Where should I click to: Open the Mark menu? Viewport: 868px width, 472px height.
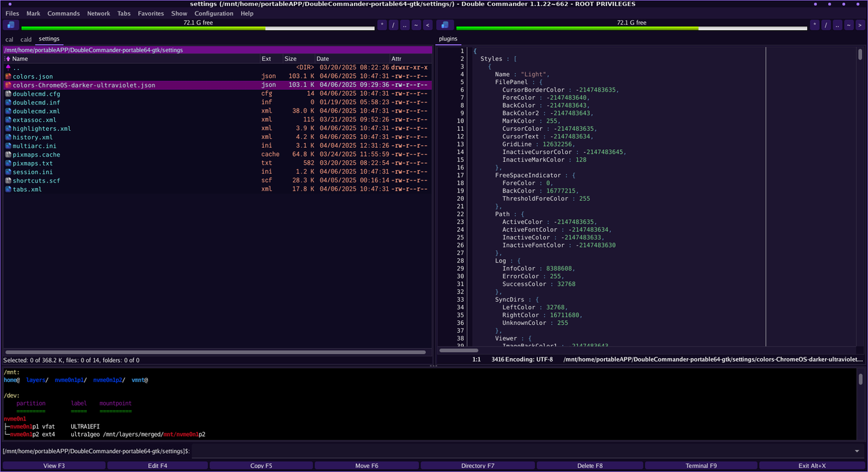(33, 14)
